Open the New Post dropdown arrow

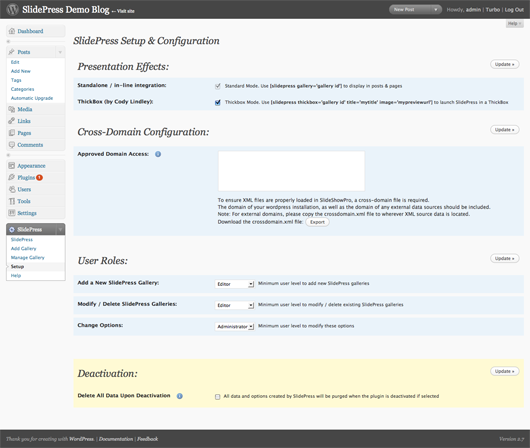coord(436,9)
